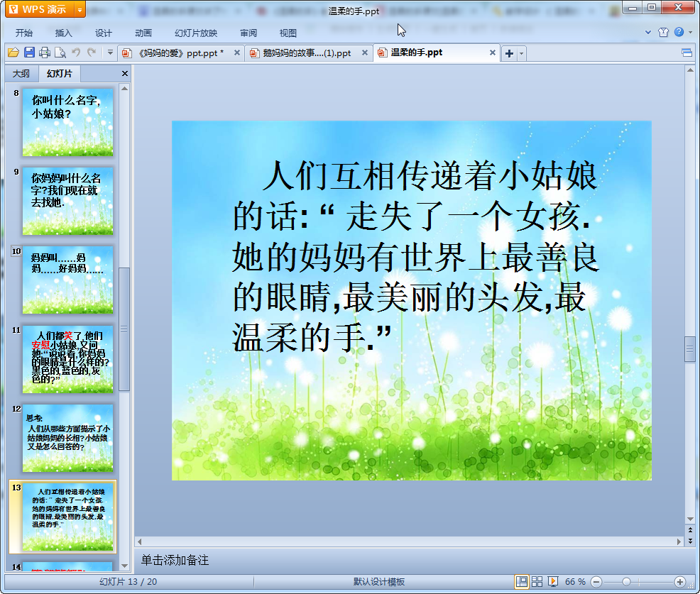
Task: Click the main editor scroll up arrow
Action: pyautogui.click(x=690, y=70)
